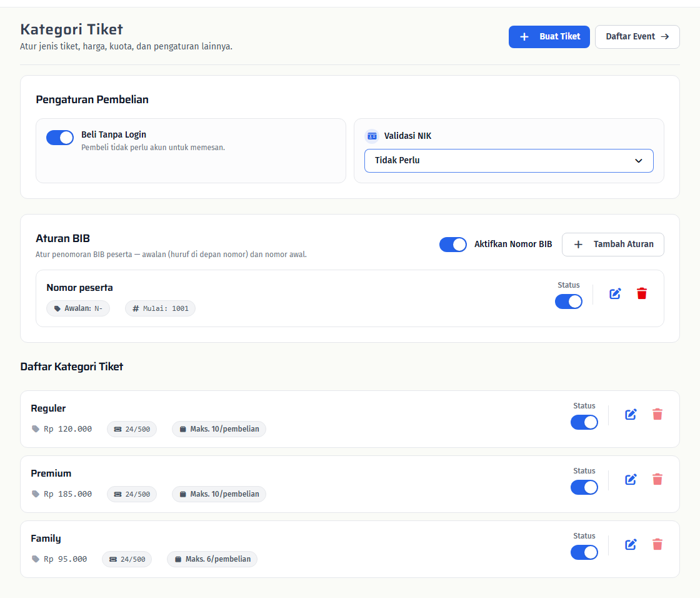Click the Awalan: N- badge
The height and width of the screenshot is (598, 700).
(x=78, y=308)
